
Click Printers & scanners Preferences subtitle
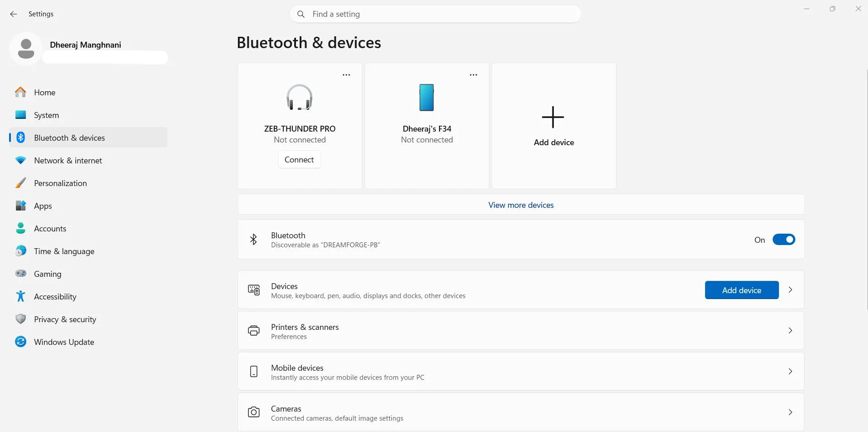(289, 337)
